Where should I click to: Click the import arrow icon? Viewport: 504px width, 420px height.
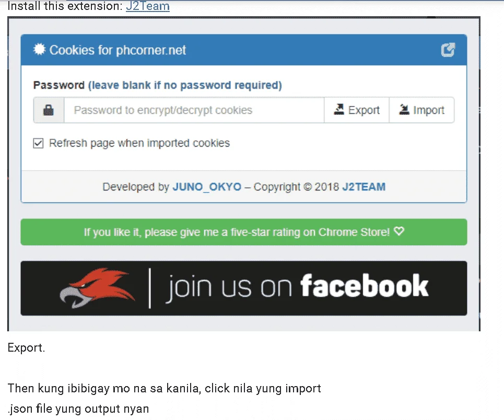tap(404, 109)
